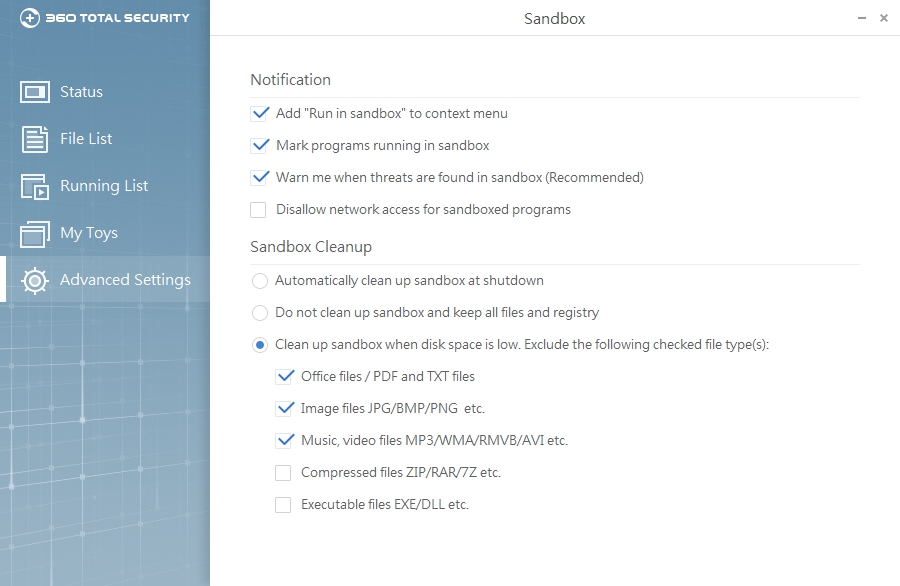This screenshot has height=586, width=900.
Task: Check Compressed files ZIP/RAR/7Z exclusion
Action: point(284,473)
